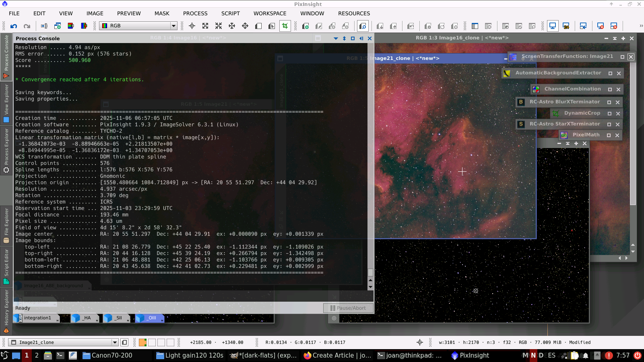The image size is (644, 362).
Task: Toggle the orange workspace indicator box
Action: pos(142,343)
